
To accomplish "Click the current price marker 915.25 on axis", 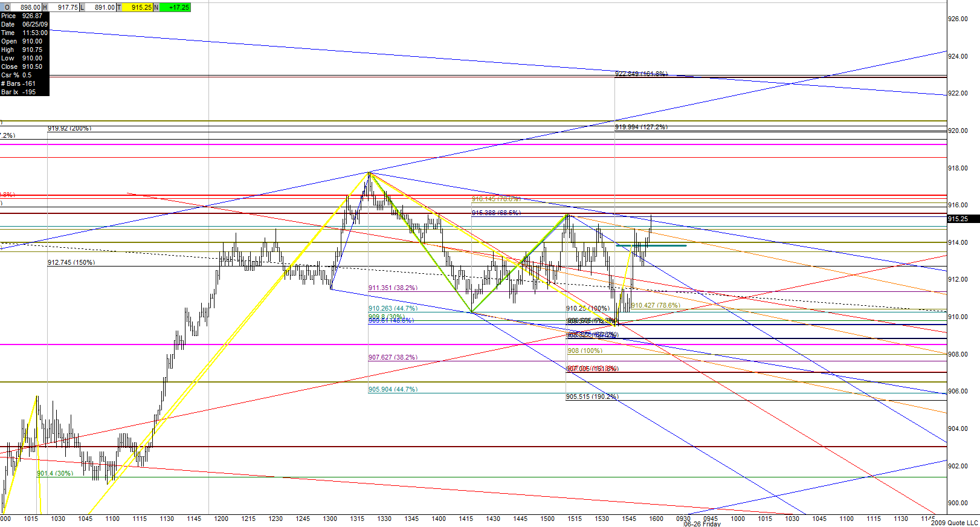I will pyautogui.click(x=963, y=219).
